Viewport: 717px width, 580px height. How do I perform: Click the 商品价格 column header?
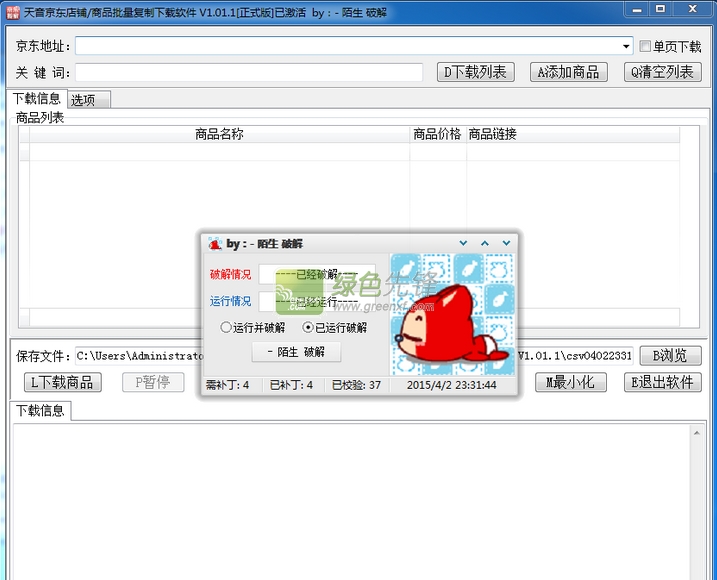coord(438,134)
